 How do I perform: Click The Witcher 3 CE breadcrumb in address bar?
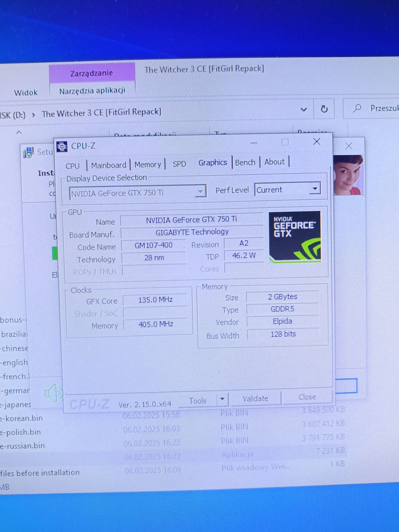click(101, 113)
